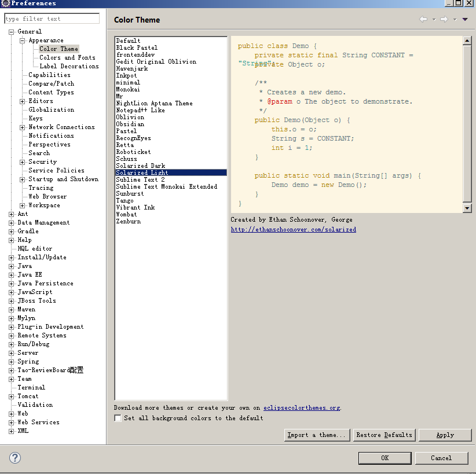Click the Restore Defaults button
Screen dimensions: 476x474
pos(384,435)
